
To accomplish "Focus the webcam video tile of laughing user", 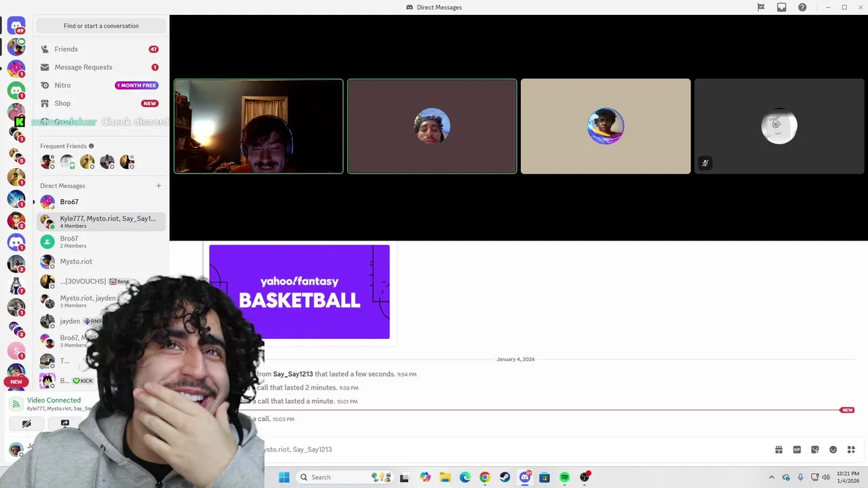I will pos(258,126).
